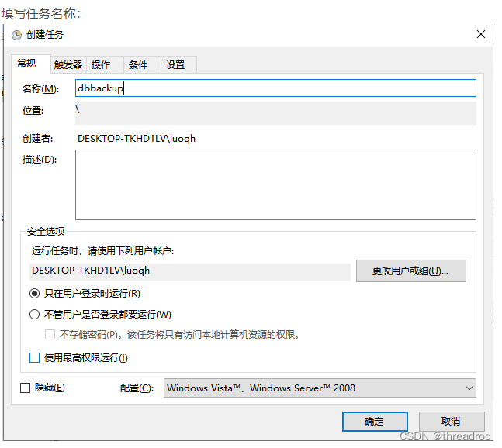Switch to the 条件 tab
Screen dimensions: 502x448
pyautogui.click(x=142, y=65)
